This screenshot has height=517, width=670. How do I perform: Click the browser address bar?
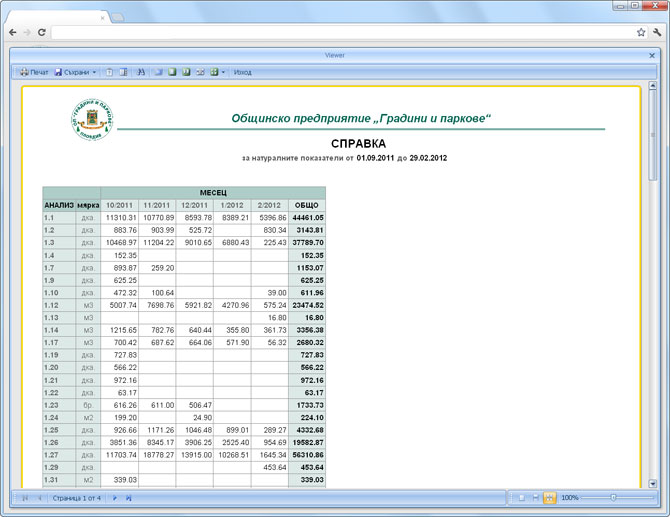point(342,32)
